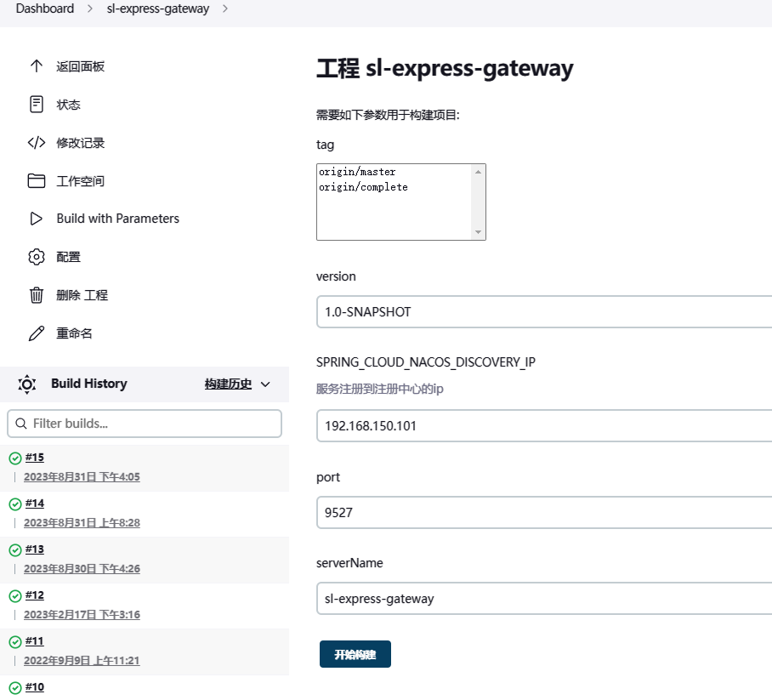Image resolution: width=772 pixels, height=700 pixels.
Task: Open build #10 link
Action: [35, 686]
